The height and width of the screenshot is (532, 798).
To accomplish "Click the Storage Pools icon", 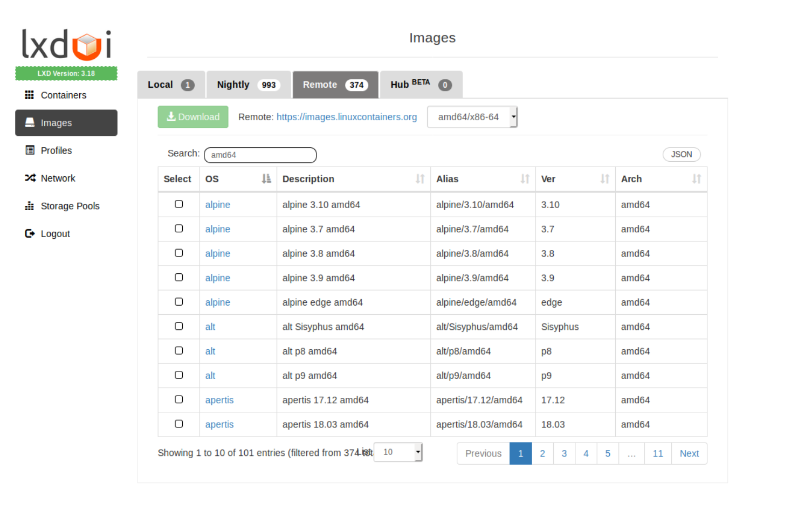I will (x=30, y=206).
